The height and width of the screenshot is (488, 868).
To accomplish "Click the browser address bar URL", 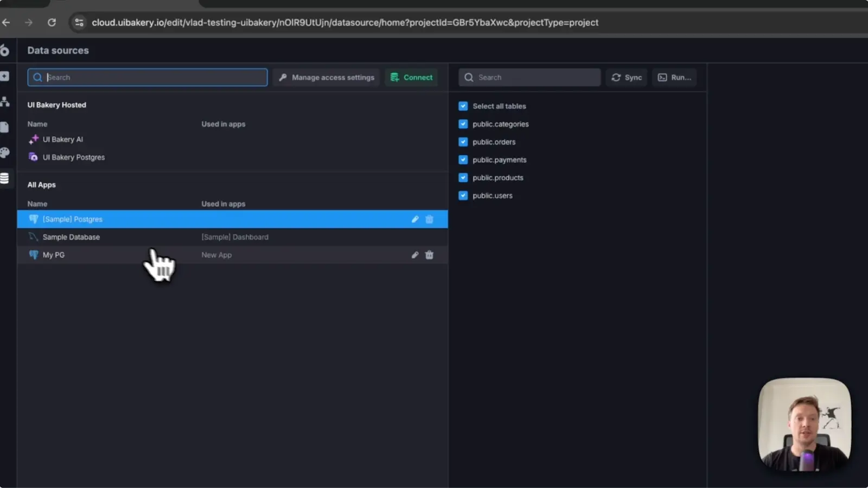I will [345, 22].
